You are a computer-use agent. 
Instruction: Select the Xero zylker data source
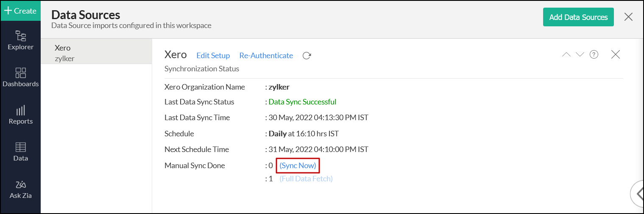[96, 53]
